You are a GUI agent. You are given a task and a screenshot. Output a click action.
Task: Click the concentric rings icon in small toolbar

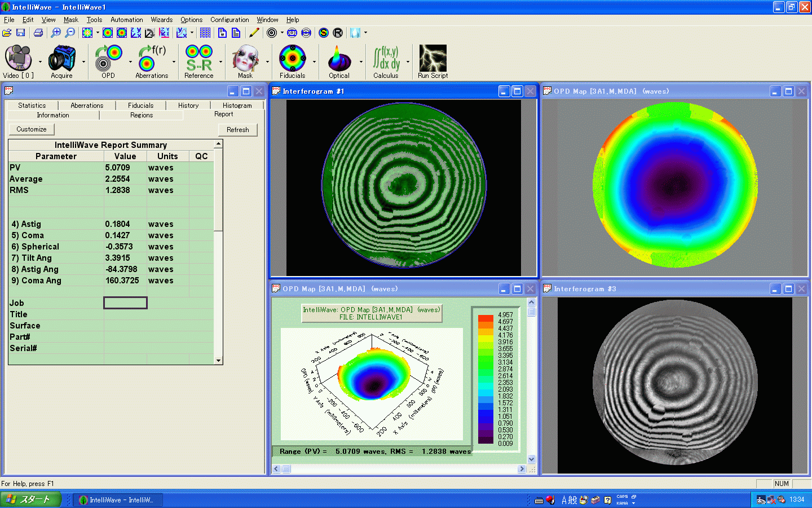272,33
